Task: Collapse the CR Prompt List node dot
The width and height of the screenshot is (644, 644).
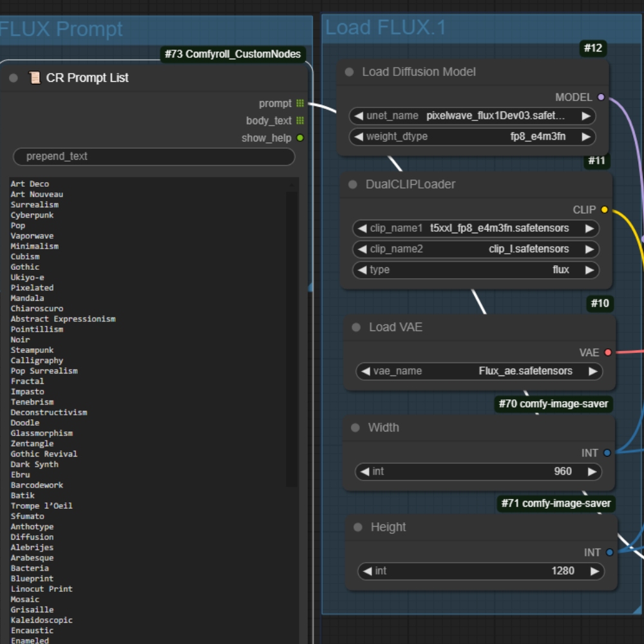Action: point(14,78)
